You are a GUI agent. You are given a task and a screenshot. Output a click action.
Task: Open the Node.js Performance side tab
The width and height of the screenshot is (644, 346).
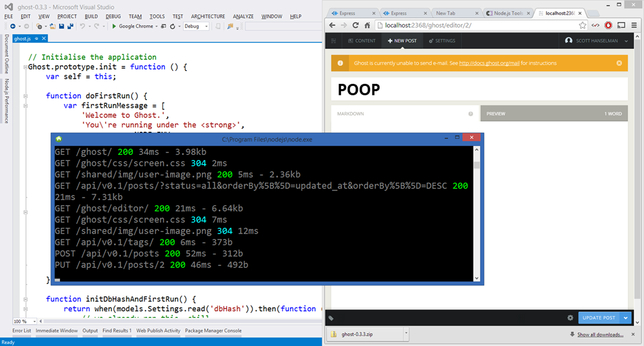click(x=6, y=101)
